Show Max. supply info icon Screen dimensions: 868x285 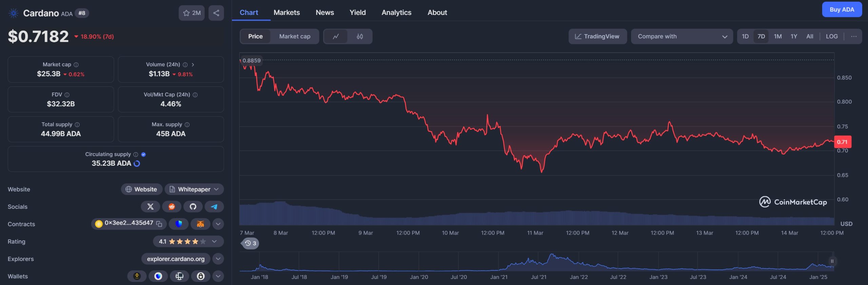point(187,125)
